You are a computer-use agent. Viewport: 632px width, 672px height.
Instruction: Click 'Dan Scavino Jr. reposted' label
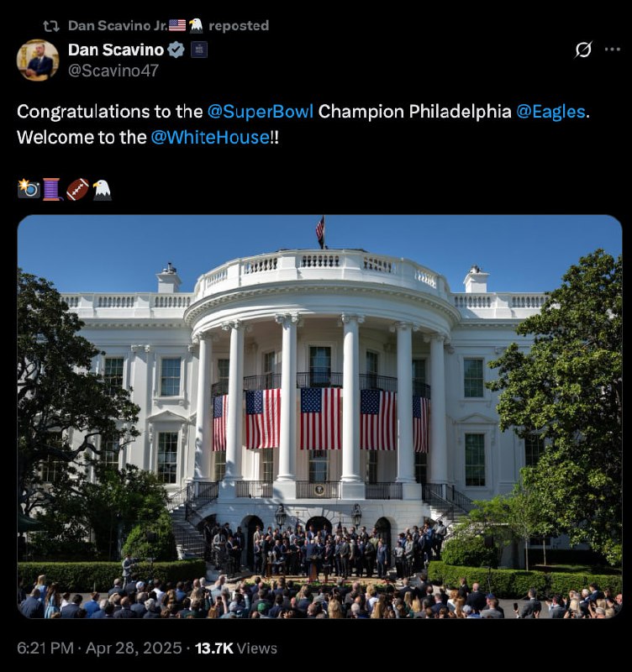tap(168, 26)
